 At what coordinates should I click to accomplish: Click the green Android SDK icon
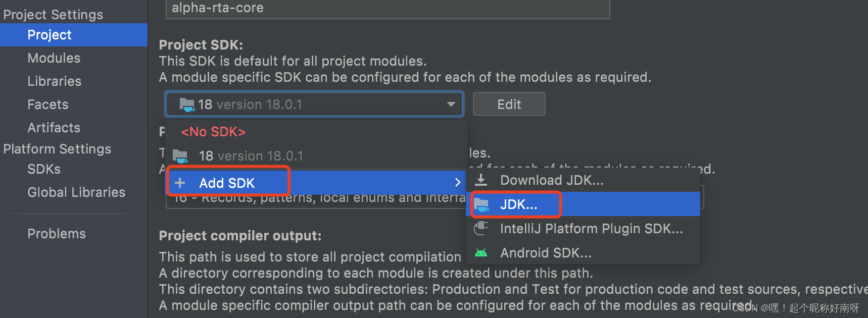point(481,252)
